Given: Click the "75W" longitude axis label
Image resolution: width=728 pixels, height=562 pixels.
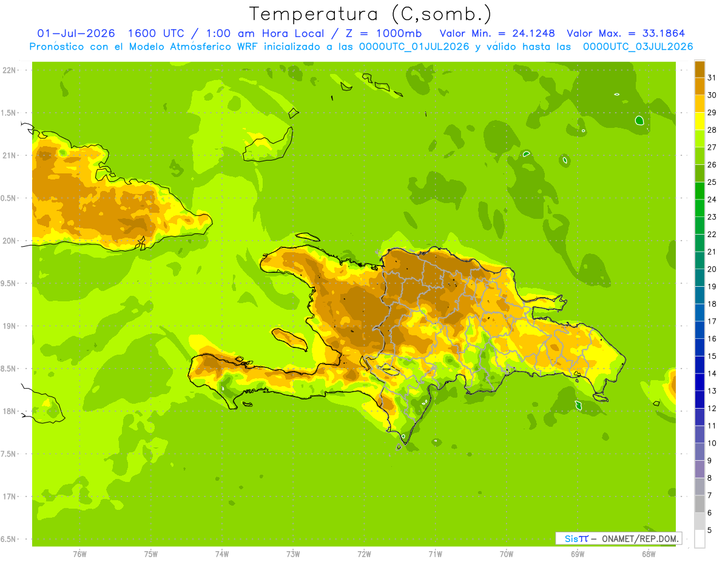Looking at the screenshot, I should click(x=151, y=554).
